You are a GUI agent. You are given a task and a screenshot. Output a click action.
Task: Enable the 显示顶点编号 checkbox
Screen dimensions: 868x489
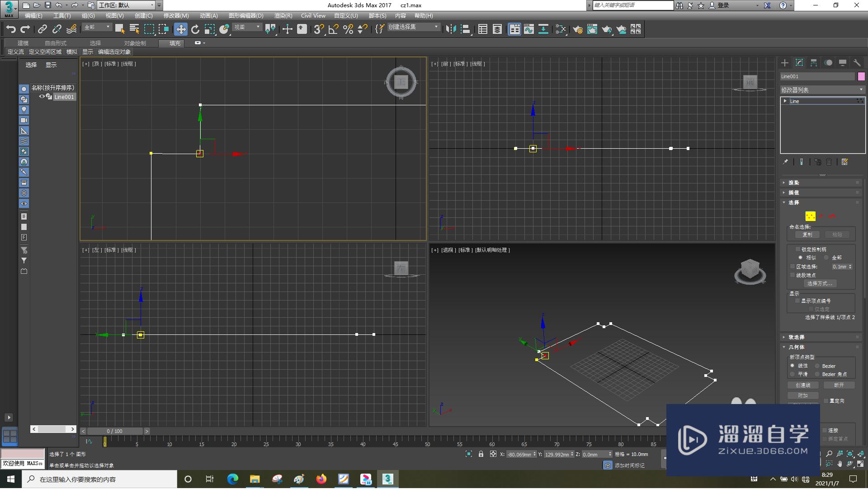(x=798, y=301)
